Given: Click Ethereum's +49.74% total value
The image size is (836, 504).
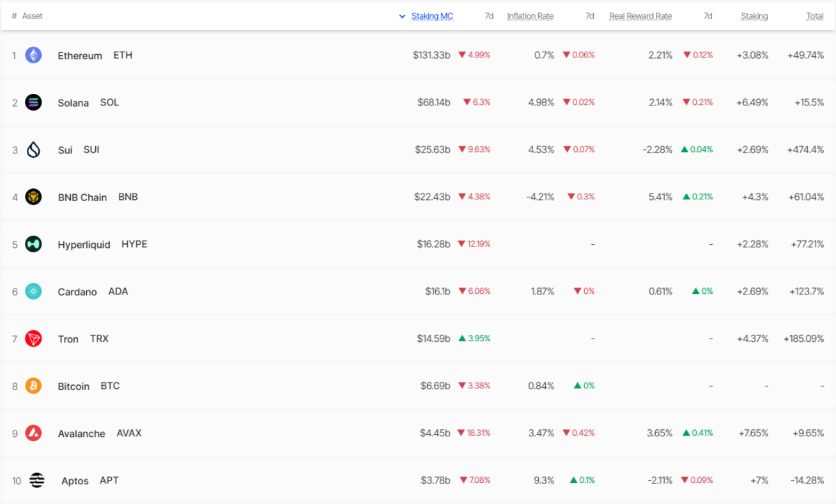Looking at the screenshot, I should 806,55.
